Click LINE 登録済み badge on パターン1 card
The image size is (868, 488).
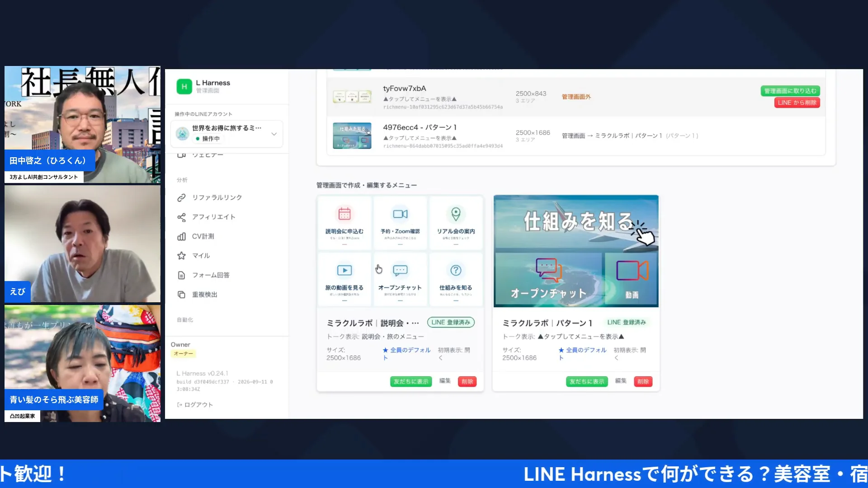(627, 322)
